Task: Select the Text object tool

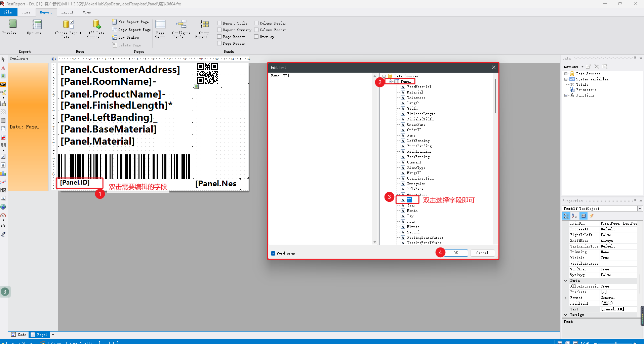Action: coord(3,68)
